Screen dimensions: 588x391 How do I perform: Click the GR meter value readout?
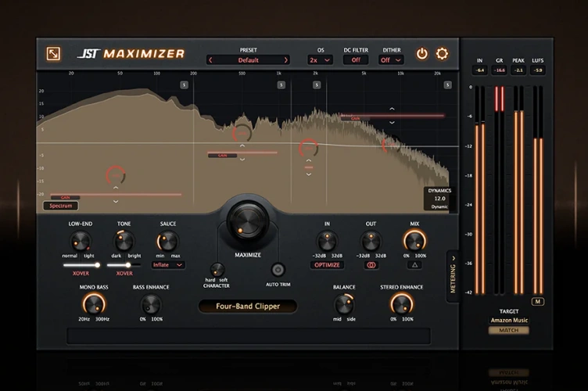pos(499,70)
